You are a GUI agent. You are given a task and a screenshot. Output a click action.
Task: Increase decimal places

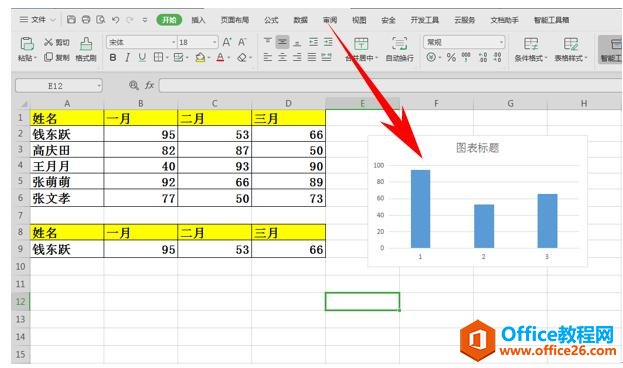(483, 57)
